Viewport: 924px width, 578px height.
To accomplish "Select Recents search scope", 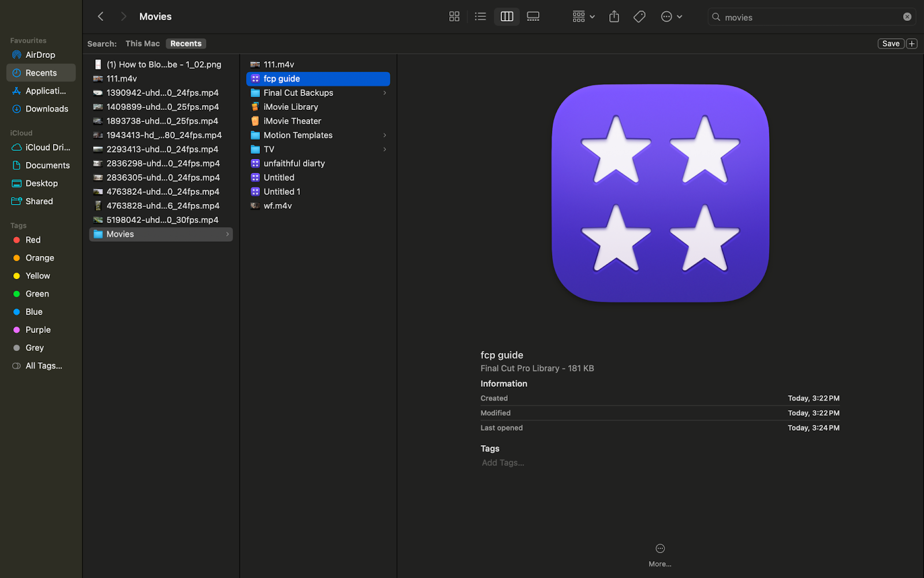I will coord(186,43).
